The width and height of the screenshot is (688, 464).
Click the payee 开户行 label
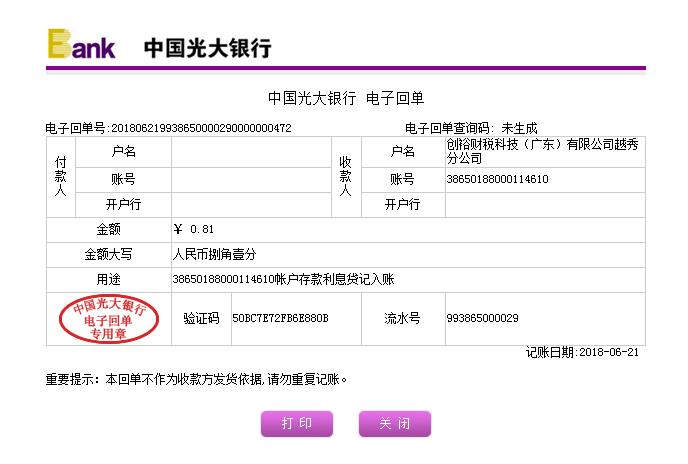coord(402,204)
